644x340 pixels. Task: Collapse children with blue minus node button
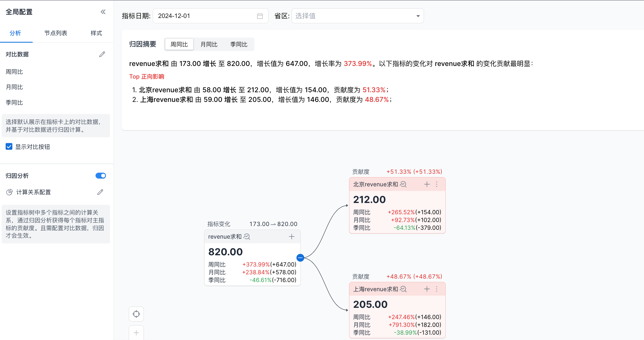(300, 258)
